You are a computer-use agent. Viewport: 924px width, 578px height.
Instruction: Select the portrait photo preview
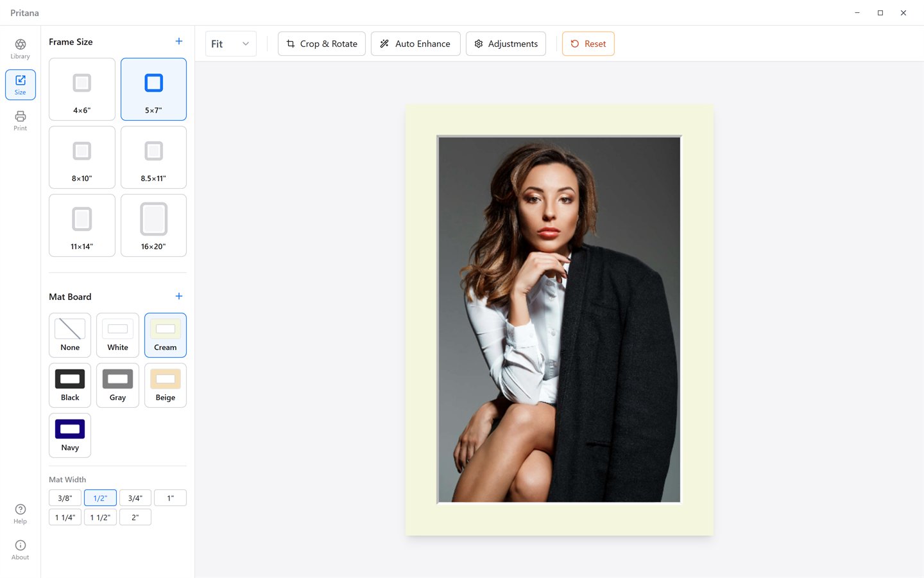(559, 319)
